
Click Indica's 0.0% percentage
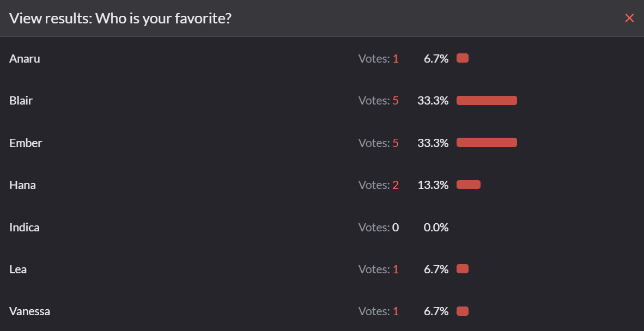436,228
